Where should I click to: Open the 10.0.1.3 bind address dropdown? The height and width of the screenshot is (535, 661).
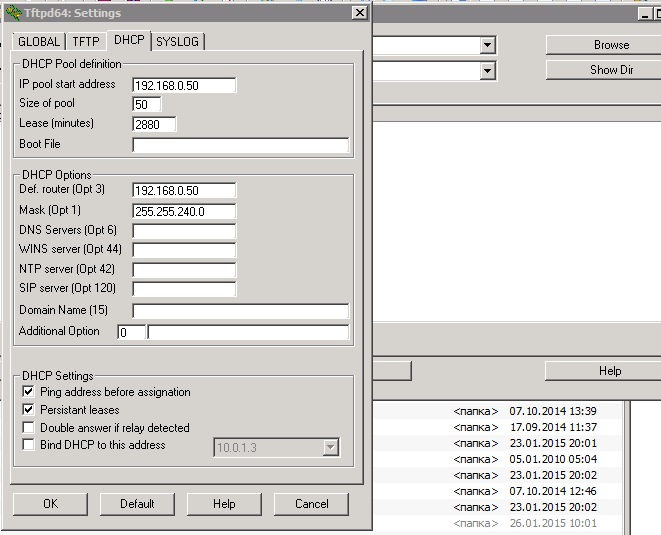tap(330, 447)
